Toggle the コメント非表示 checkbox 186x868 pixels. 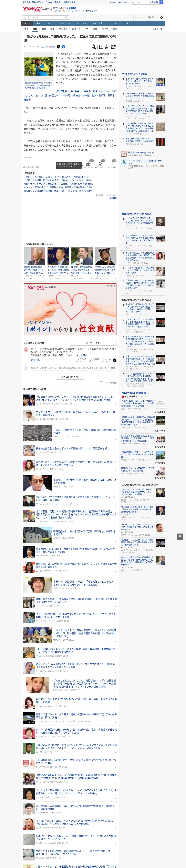click(102, 383)
